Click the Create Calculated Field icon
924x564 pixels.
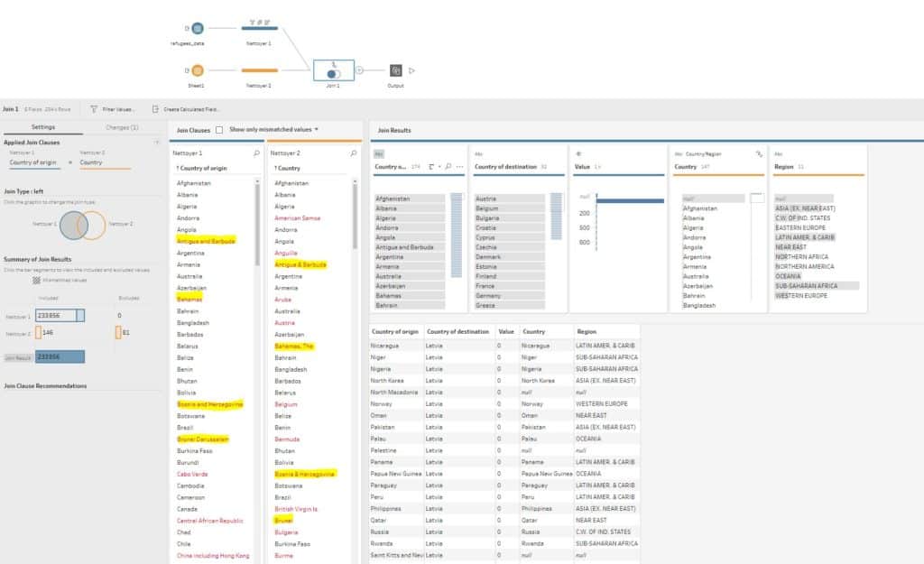click(155, 109)
